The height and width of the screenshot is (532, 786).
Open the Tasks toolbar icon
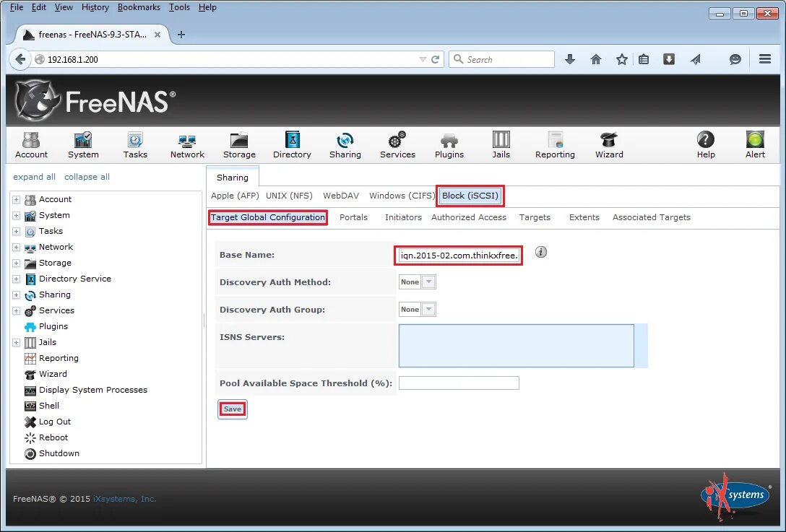pos(135,145)
